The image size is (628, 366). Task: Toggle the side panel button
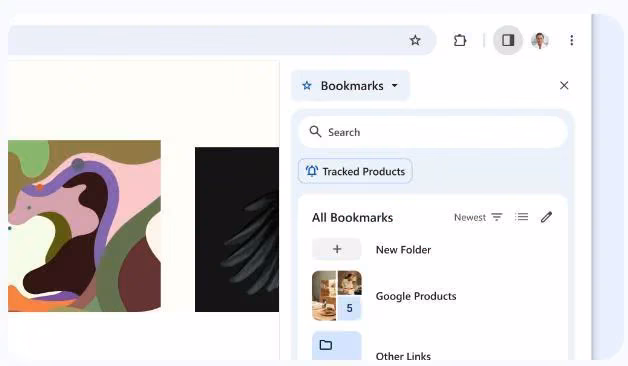click(508, 40)
